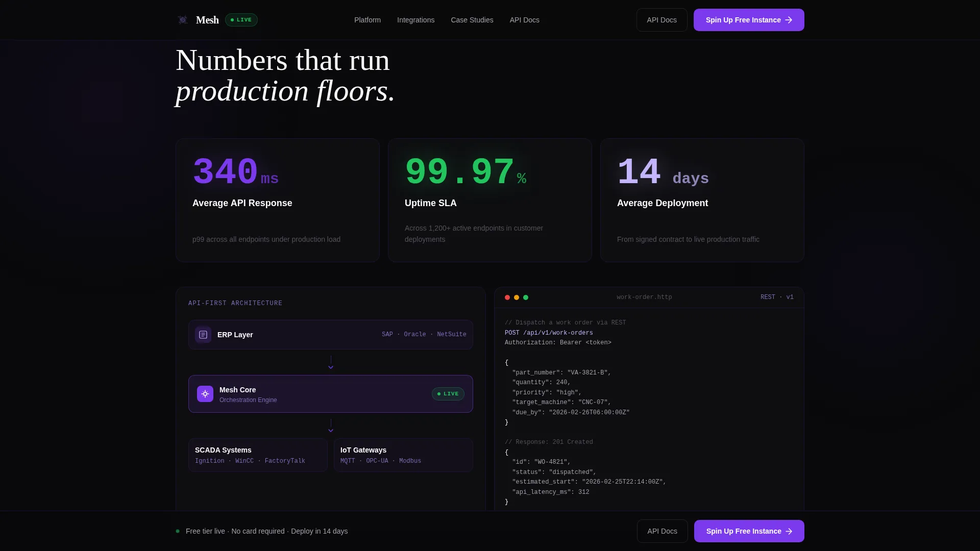Open the Platform nav menu item

coord(367,20)
